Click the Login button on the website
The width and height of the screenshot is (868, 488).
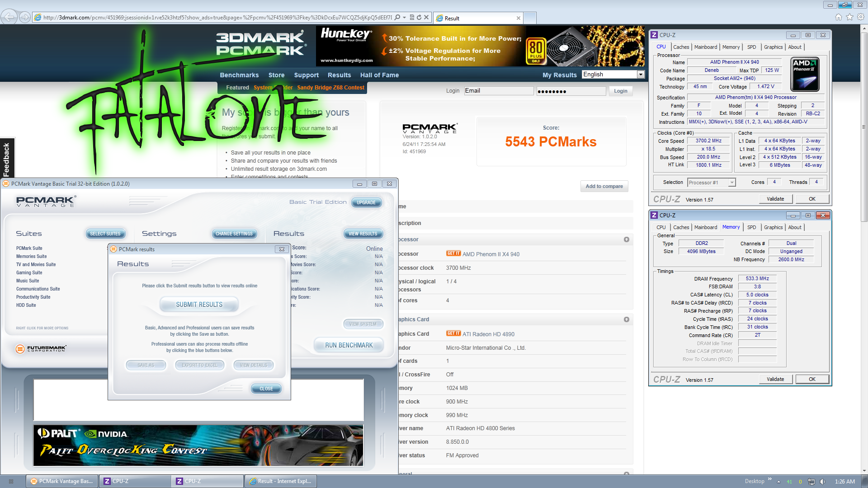point(620,91)
